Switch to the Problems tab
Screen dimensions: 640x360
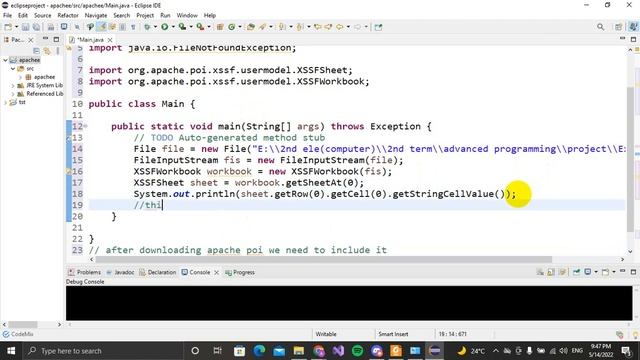tap(84, 272)
